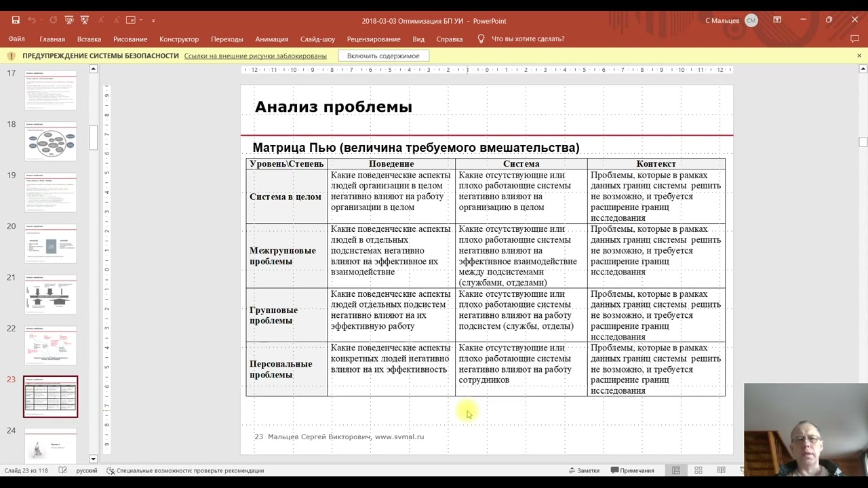Click the 'Групповые проблемы' row label

coord(273,316)
